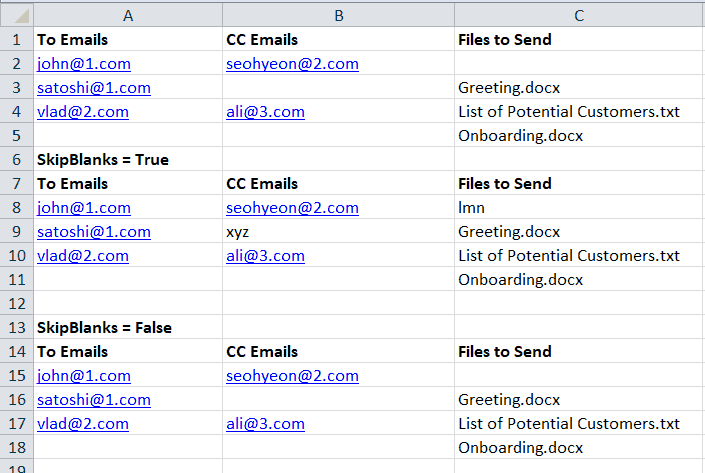Open john@1.com link in row 2
The width and height of the screenshot is (705, 473).
(84, 64)
